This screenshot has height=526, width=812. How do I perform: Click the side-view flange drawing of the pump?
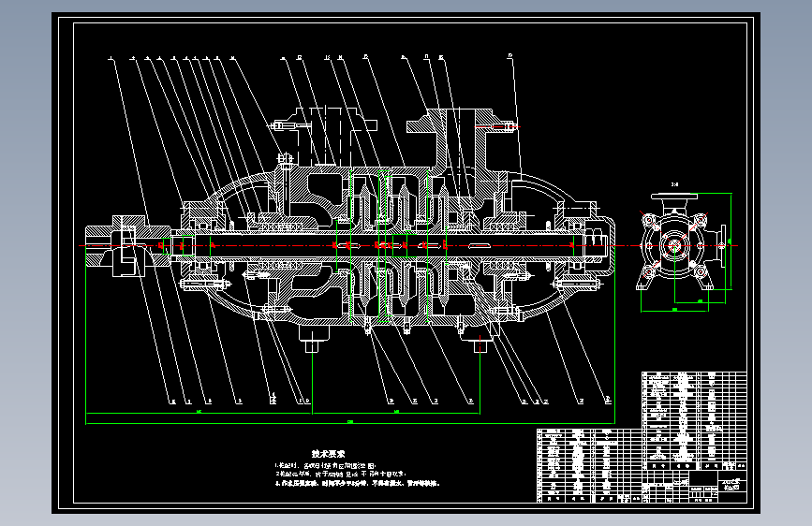[683, 242]
